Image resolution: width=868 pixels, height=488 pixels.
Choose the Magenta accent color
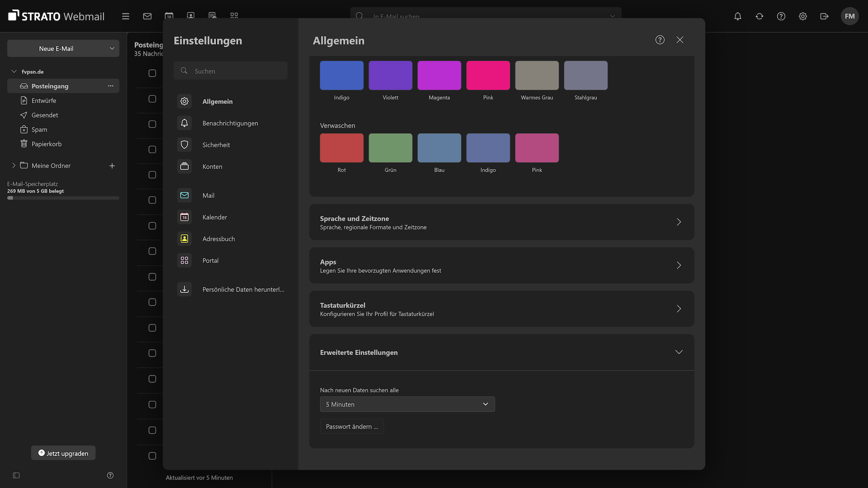pyautogui.click(x=439, y=75)
